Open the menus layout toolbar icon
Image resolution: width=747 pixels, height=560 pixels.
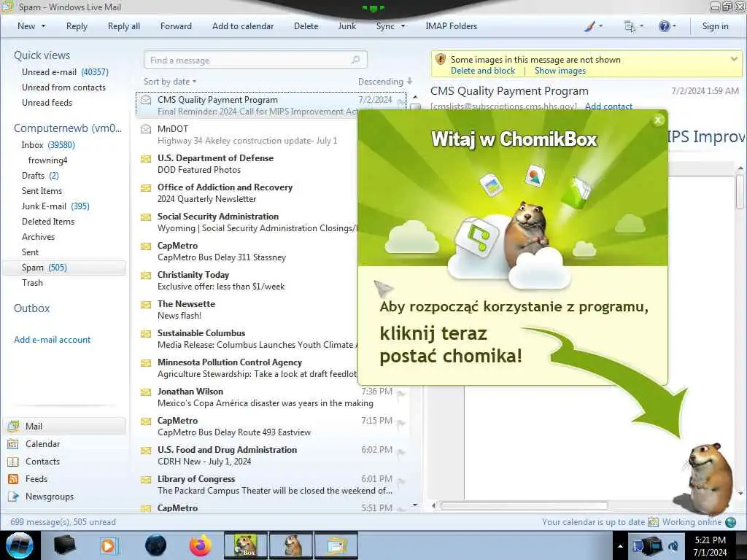pos(630,26)
